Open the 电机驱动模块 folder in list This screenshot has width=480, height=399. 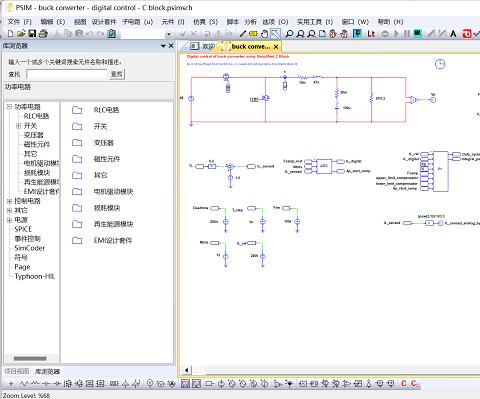coord(103,192)
